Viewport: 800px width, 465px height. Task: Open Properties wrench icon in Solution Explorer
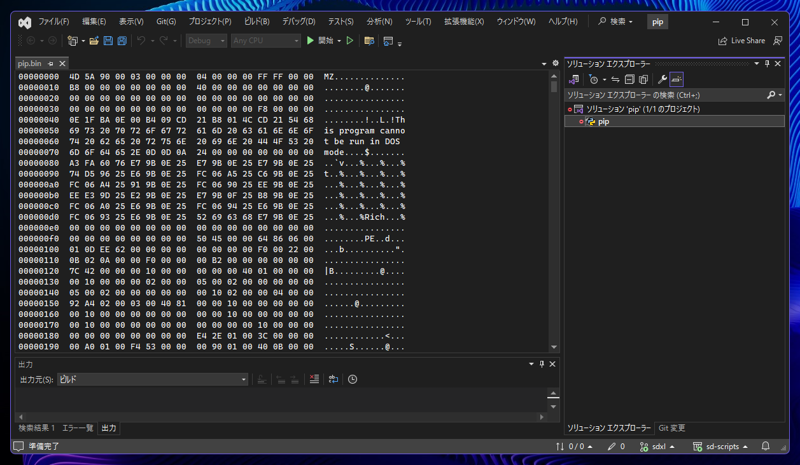[x=662, y=79]
